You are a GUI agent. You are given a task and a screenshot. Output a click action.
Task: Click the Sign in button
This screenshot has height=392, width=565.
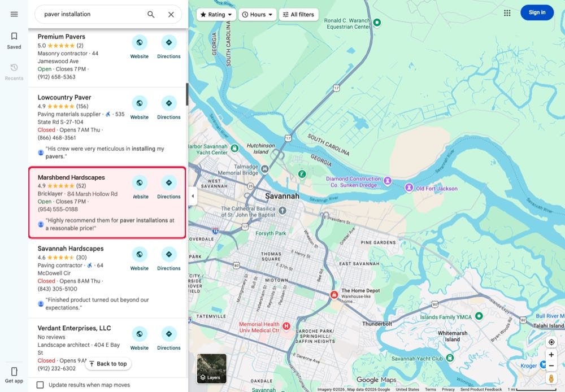pos(537,12)
